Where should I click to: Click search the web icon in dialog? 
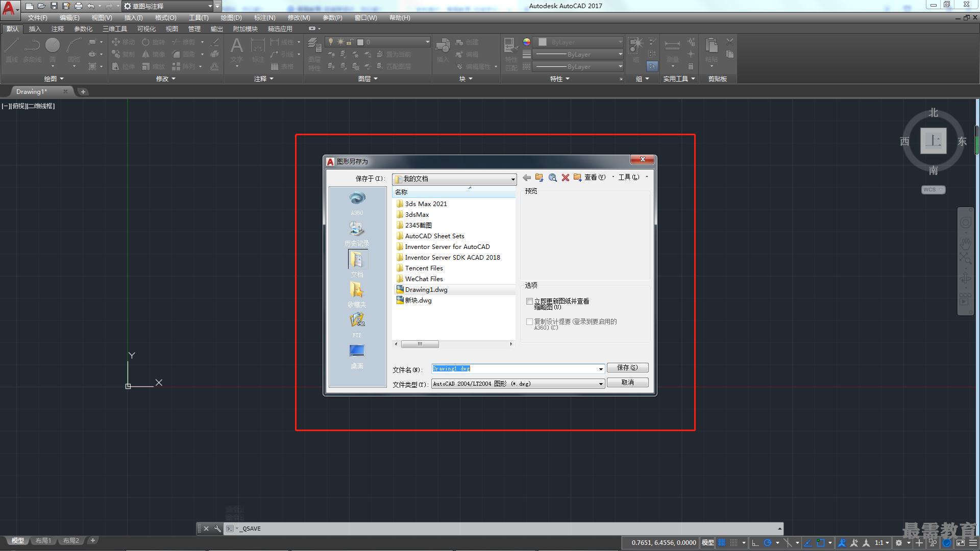(552, 178)
